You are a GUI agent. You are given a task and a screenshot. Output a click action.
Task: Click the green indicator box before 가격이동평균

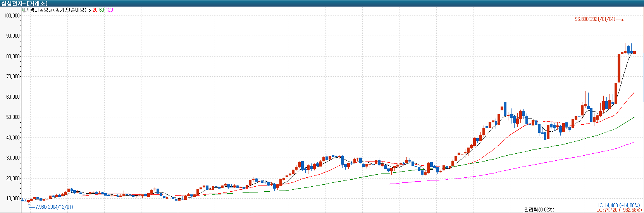23,10
